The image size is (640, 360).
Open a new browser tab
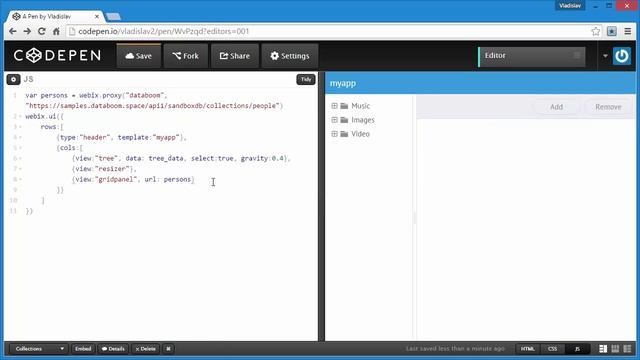[x=113, y=16]
